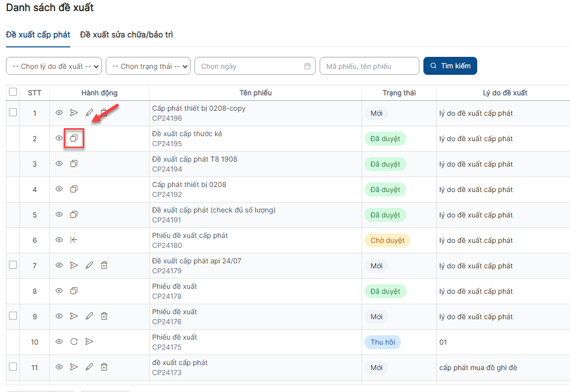Click 'Đã duyệt' status badge of CP24195
The height and width of the screenshot is (392, 570).
tap(385, 139)
